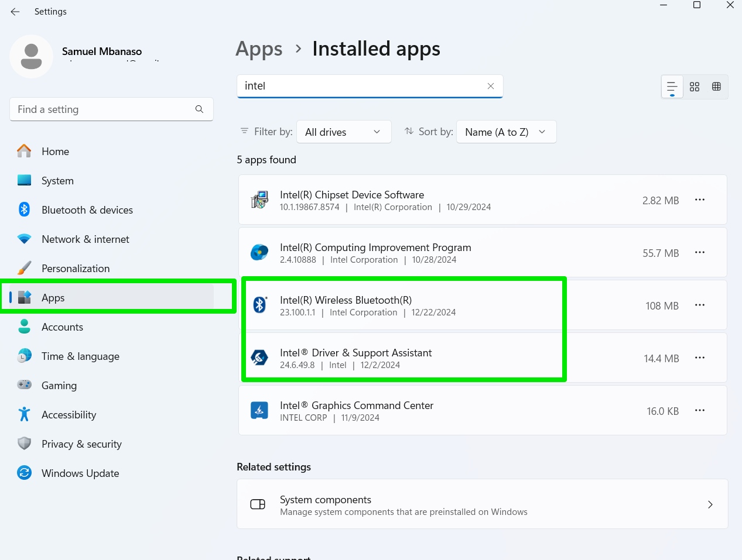The image size is (742, 560).
Task: Click the 55.7 MB size value
Action: click(661, 253)
